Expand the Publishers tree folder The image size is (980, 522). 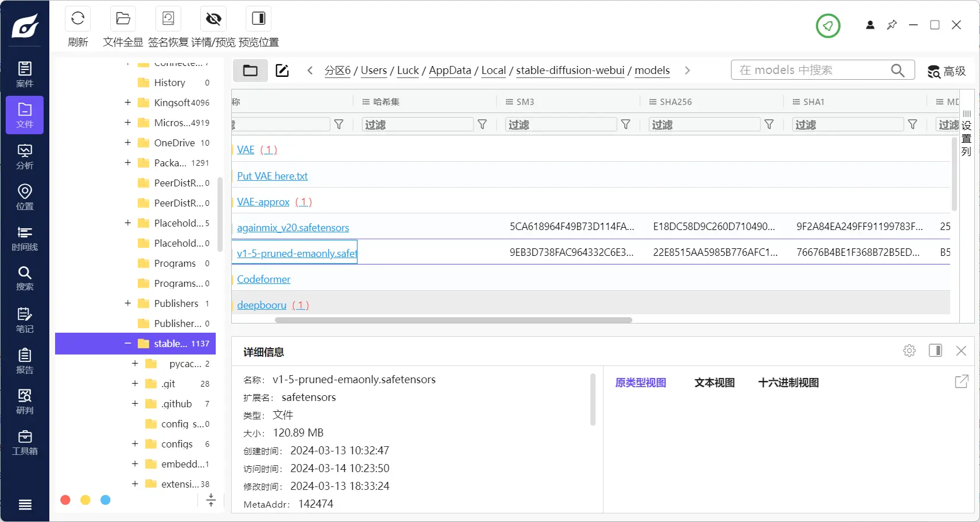128,303
